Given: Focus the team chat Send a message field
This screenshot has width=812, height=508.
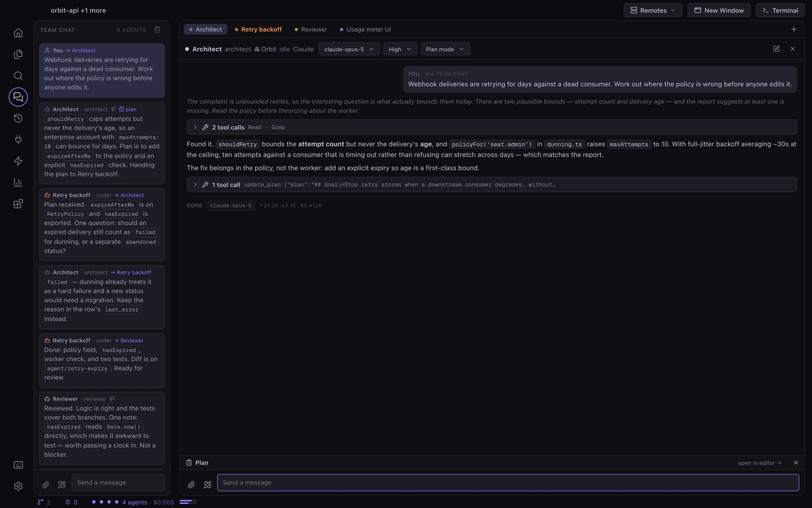Looking at the screenshot, I should tap(118, 482).
